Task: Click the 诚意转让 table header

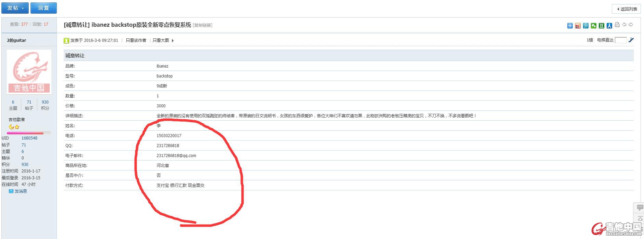Action: pyautogui.click(x=349, y=56)
